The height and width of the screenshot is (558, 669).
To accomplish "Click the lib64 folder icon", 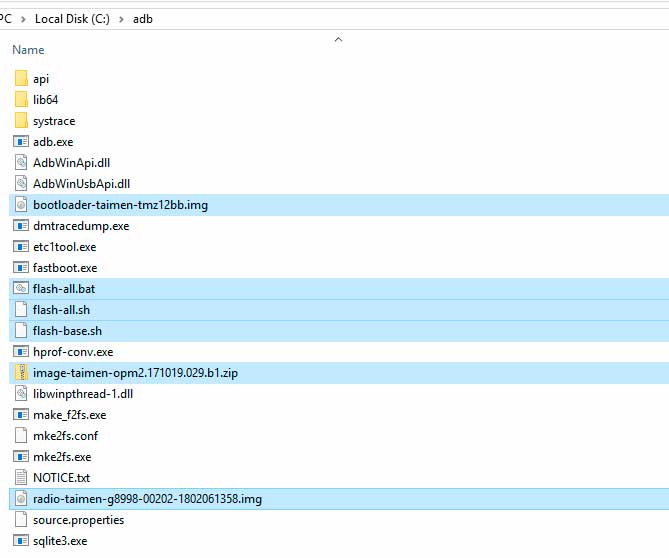I will click(21, 99).
